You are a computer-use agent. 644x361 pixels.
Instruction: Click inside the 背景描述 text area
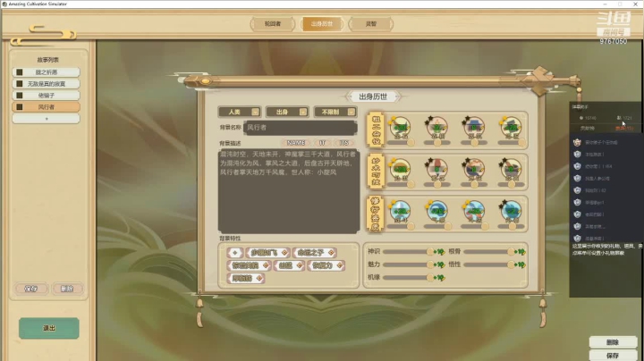pos(289,191)
